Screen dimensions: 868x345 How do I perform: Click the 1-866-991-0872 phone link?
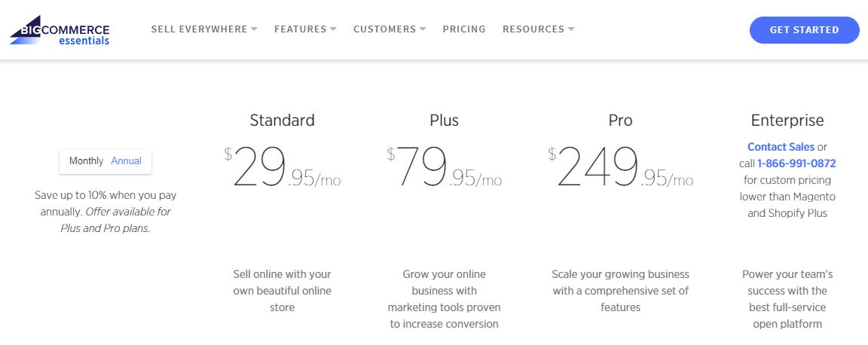pos(796,163)
